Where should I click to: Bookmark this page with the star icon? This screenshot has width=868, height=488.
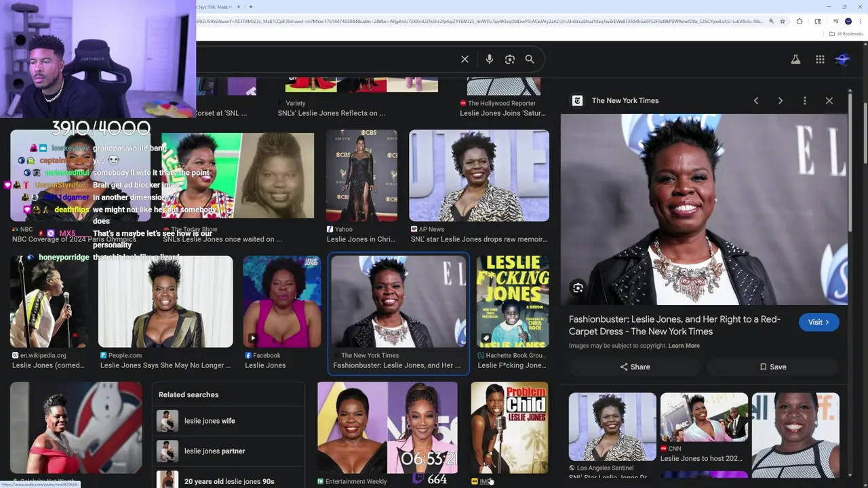(783, 22)
